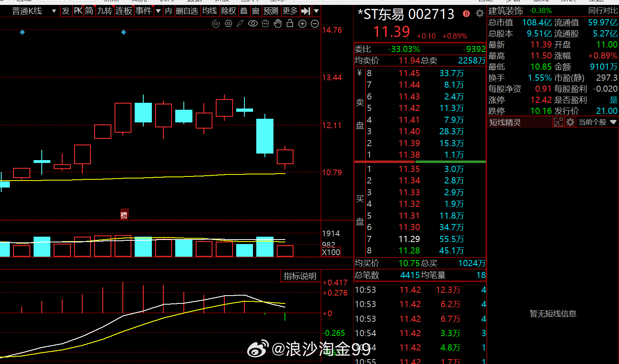Click the second blue diamond event marker

point(124,32)
